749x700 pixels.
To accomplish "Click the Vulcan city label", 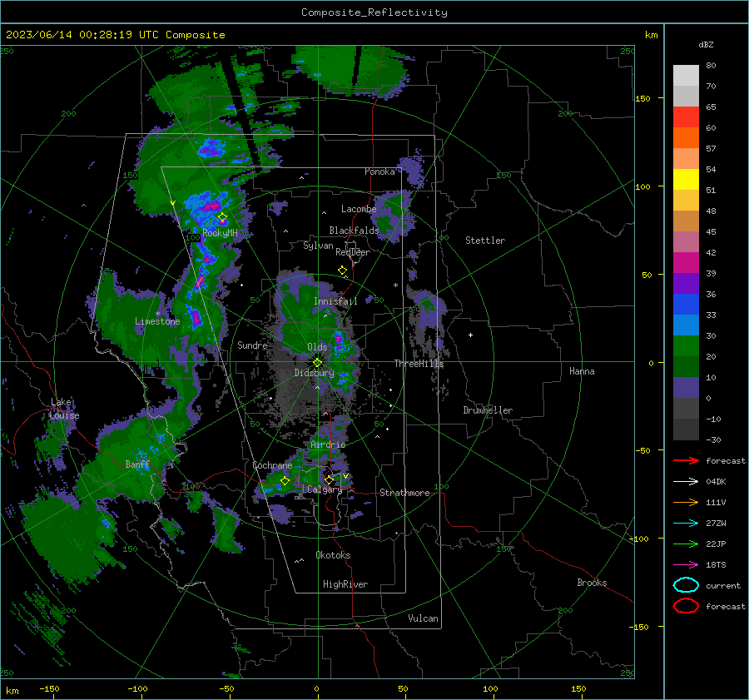I will tap(423, 618).
